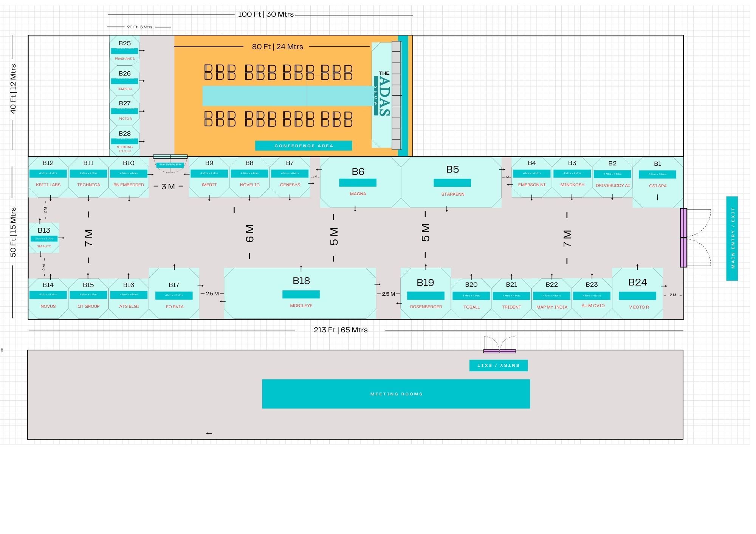Select the B9 iMerit booth

[x=209, y=177]
